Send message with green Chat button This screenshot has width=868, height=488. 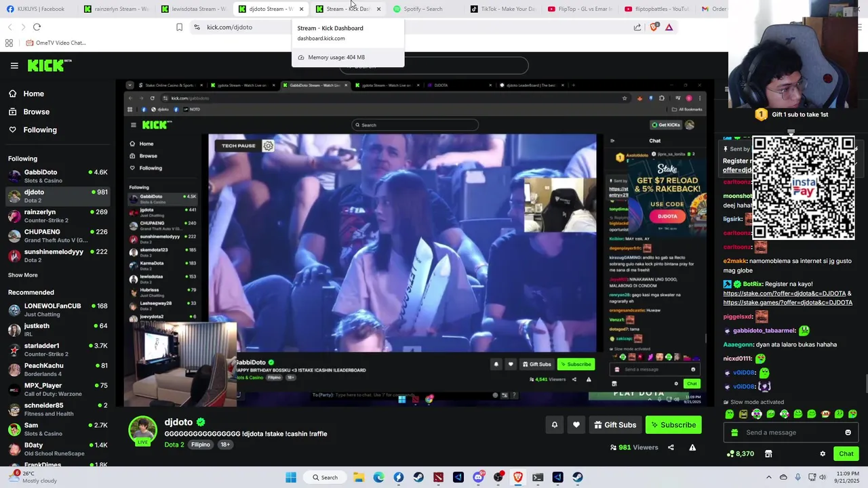coord(846,454)
